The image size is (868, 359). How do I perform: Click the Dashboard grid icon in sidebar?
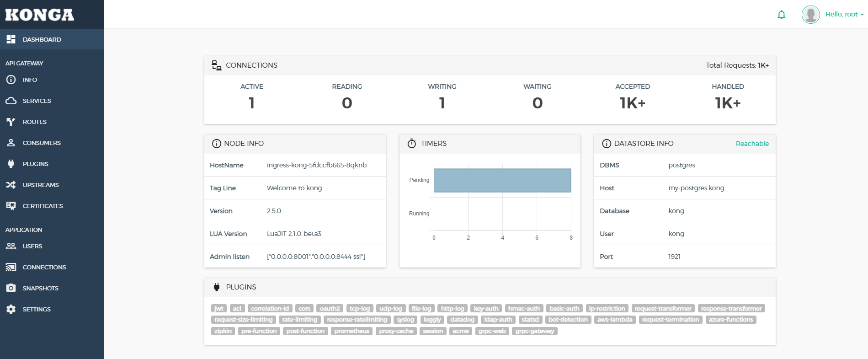[x=11, y=39]
